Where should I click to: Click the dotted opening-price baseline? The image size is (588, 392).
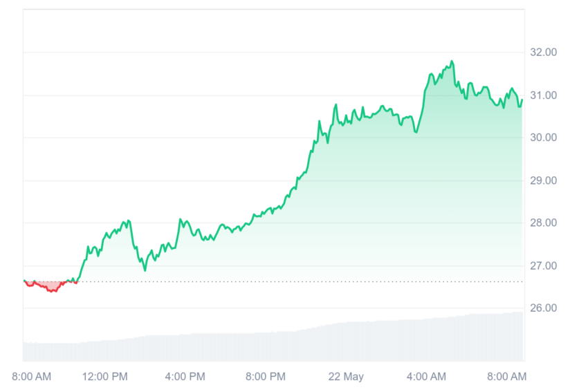(x=300, y=281)
